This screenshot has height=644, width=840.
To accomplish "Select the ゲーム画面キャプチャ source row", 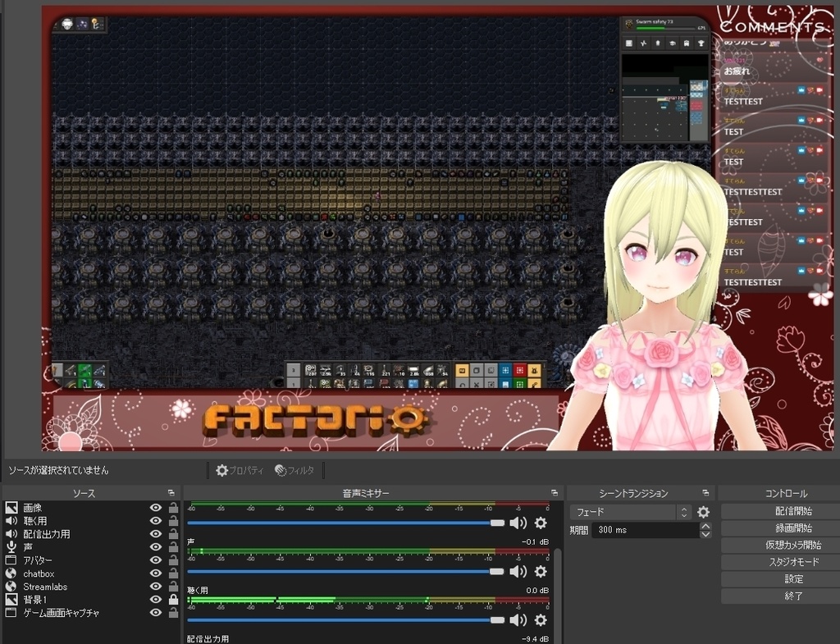I will [92, 612].
